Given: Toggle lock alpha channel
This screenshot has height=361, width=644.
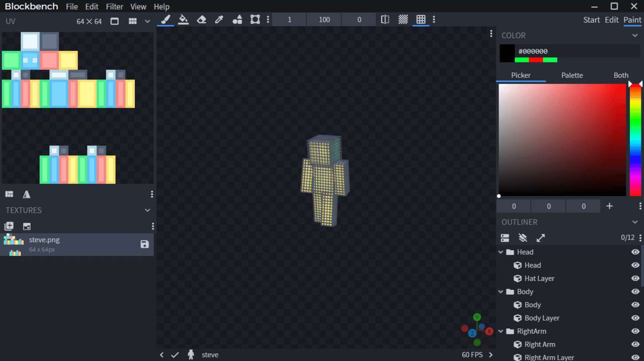Looking at the screenshot, I should click(404, 20).
